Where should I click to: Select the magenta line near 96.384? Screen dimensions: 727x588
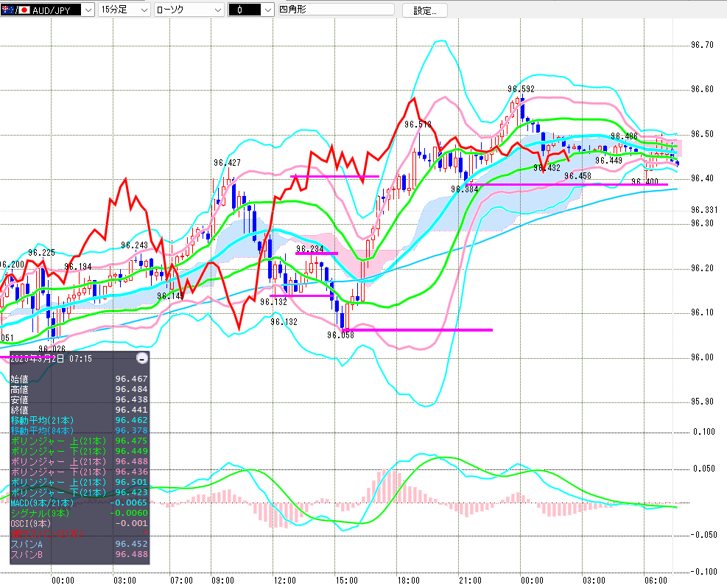click(x=566, y=184)
